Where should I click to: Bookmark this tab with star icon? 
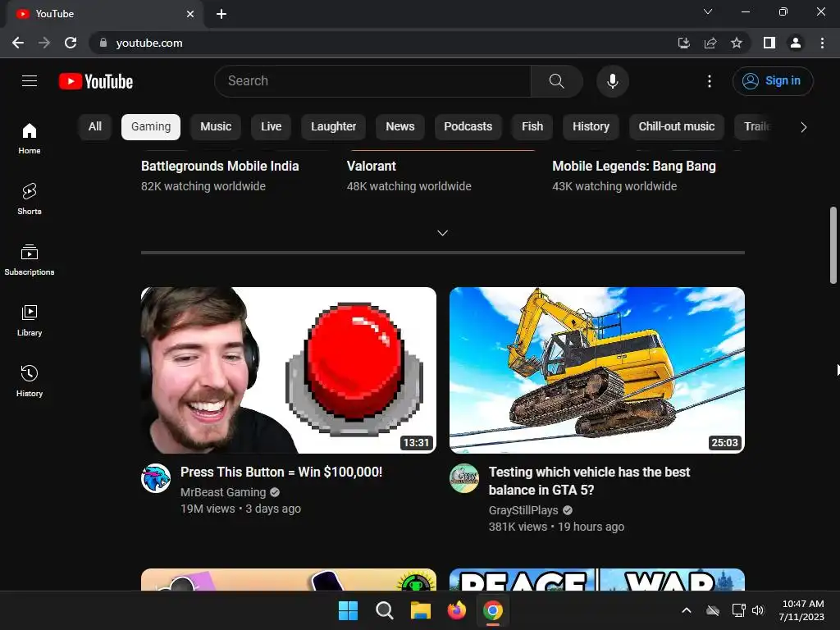(737, 43)
